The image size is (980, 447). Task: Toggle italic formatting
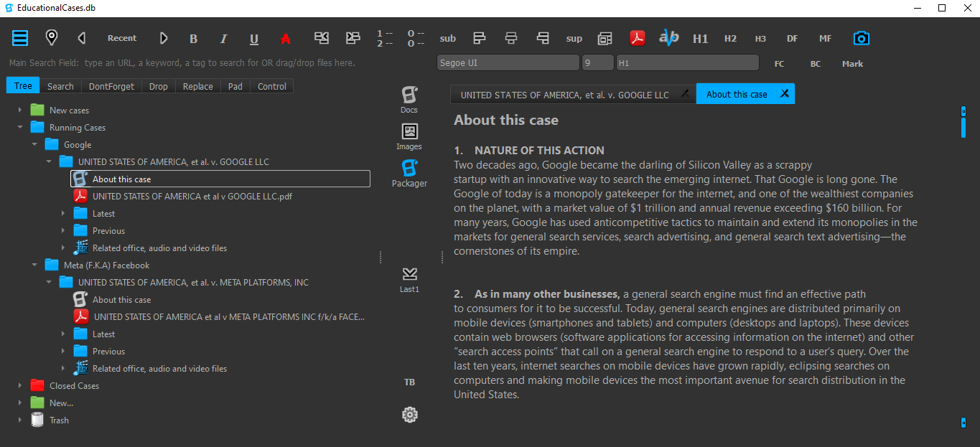[223, 39]
